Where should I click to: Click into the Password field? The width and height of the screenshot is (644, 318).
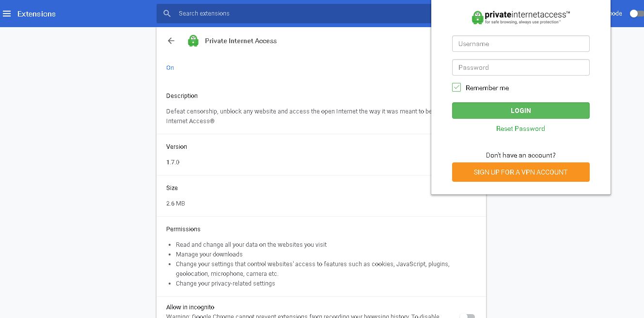[x=520, y=67]
